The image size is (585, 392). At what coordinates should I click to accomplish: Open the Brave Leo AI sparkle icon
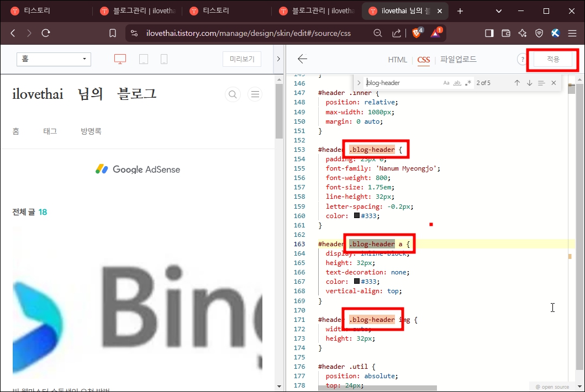click(523, 33)
